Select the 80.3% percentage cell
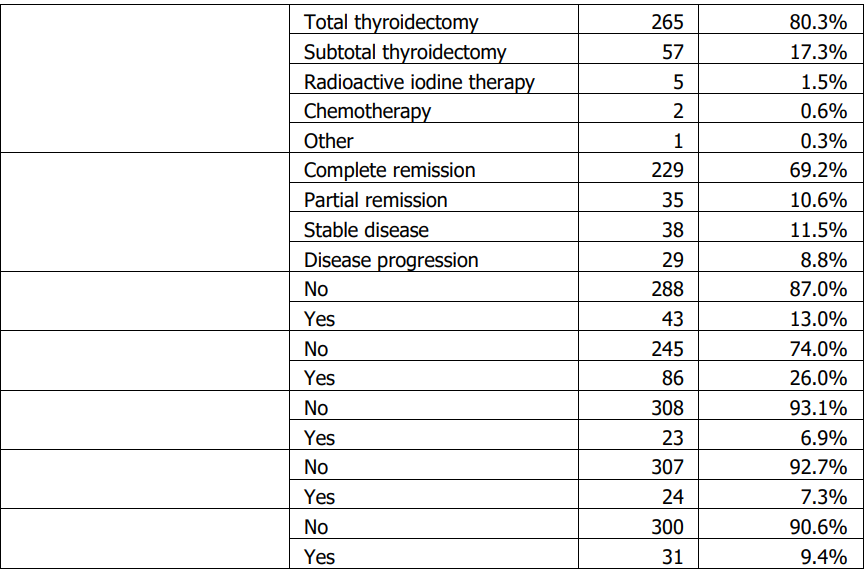Viewport: 866px width, 572px height. 817,22
